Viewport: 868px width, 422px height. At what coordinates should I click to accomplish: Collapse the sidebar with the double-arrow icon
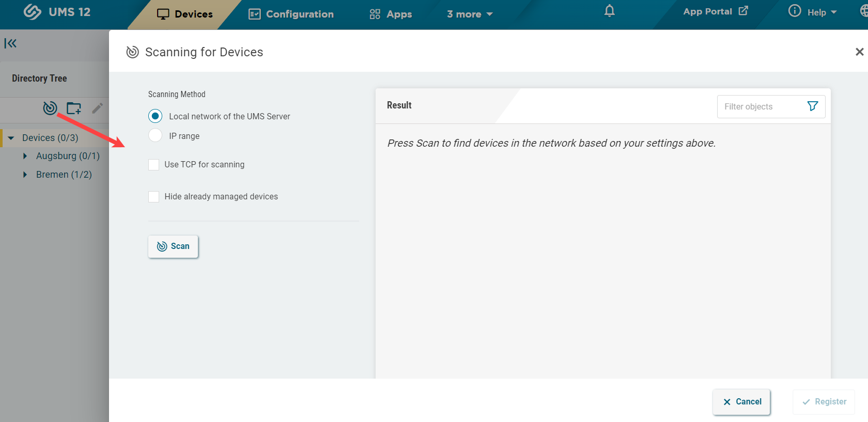pyautogui.click(x=10, y=43)
